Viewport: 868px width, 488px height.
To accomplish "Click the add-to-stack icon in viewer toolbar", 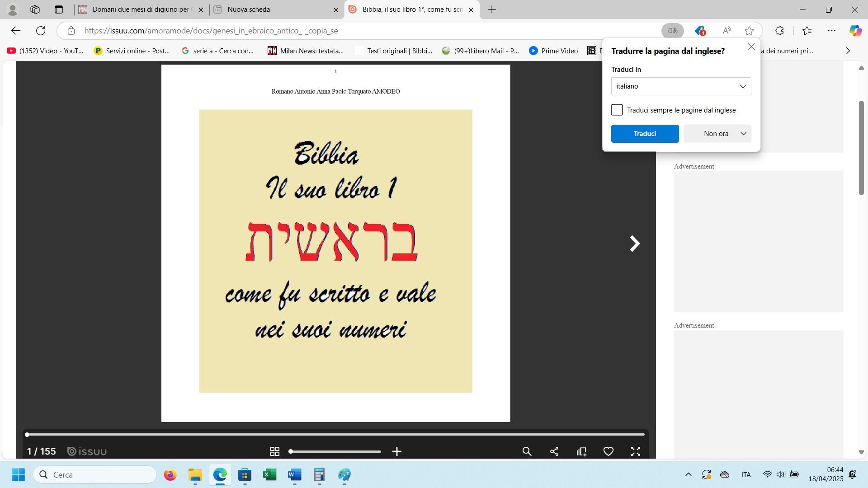I will [x=581, y=451].
